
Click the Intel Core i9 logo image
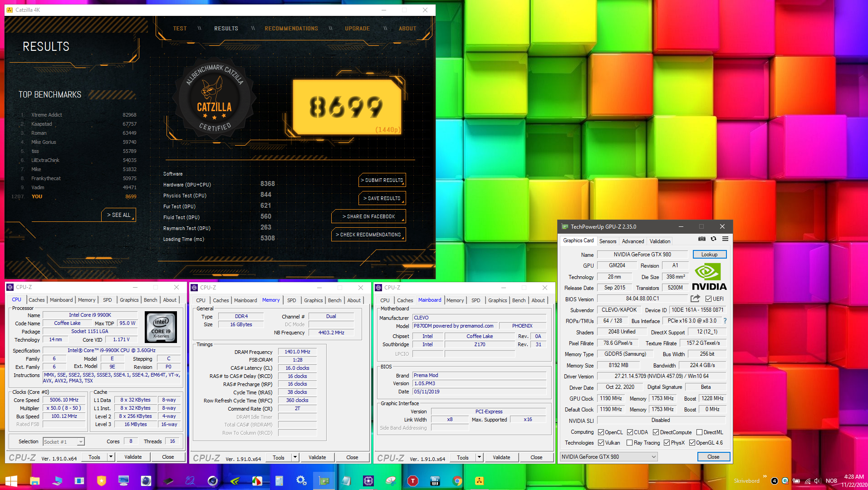161,327
